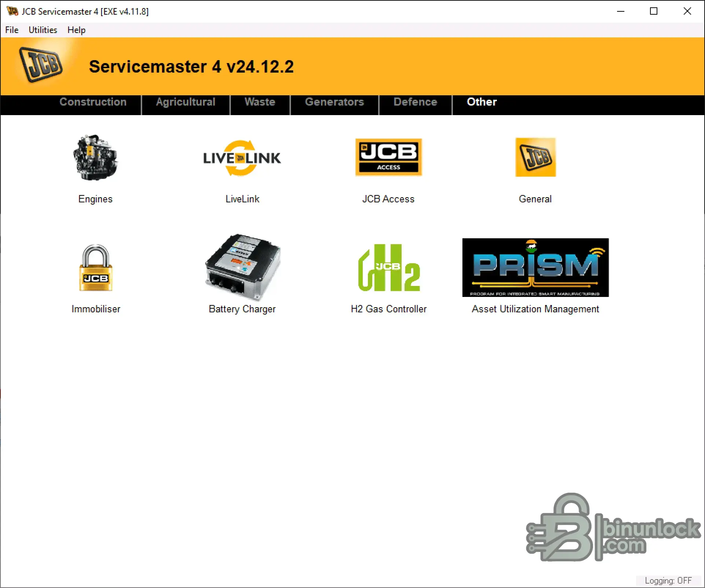Open the Help menu
705x588 pixels.
pos(77,30)
